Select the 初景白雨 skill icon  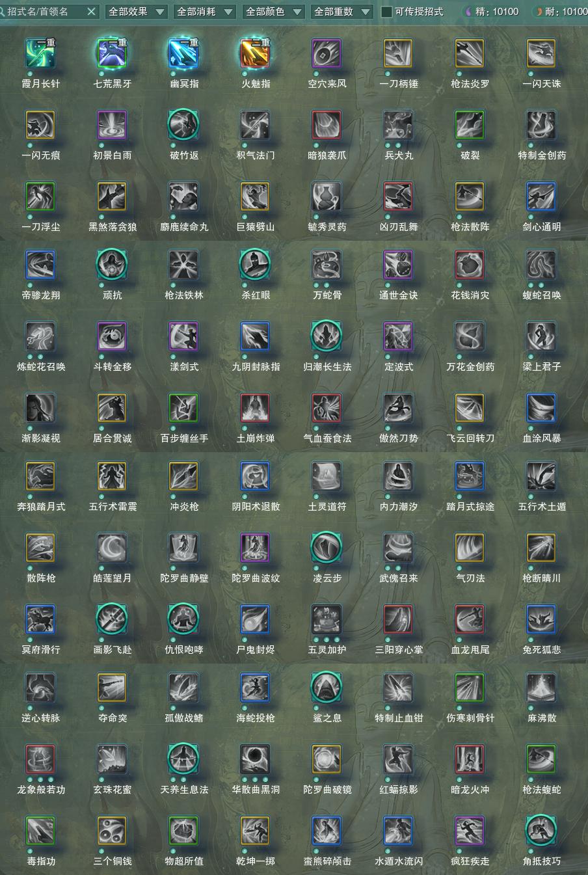[113, 126]
